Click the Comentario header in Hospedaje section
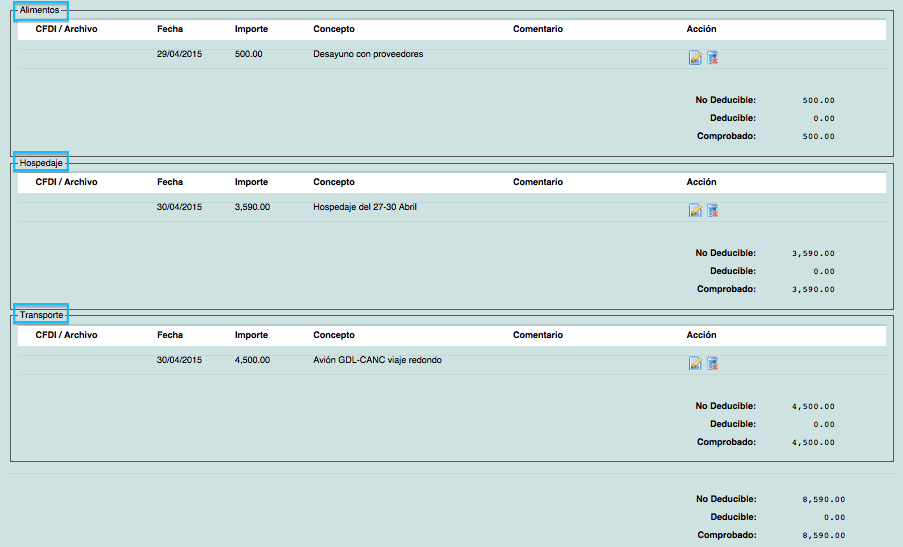 pyautogui.click(x=537, y=182)
